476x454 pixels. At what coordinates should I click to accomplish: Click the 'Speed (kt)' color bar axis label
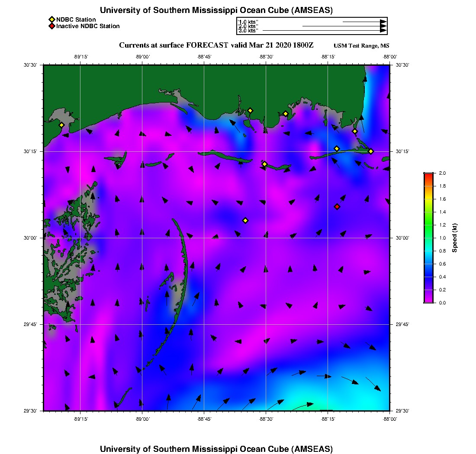pyautogui.click(x=454, y=238)
